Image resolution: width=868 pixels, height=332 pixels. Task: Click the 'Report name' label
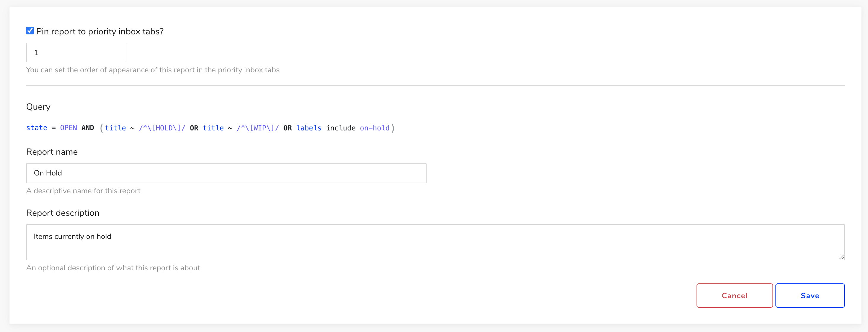52,152
